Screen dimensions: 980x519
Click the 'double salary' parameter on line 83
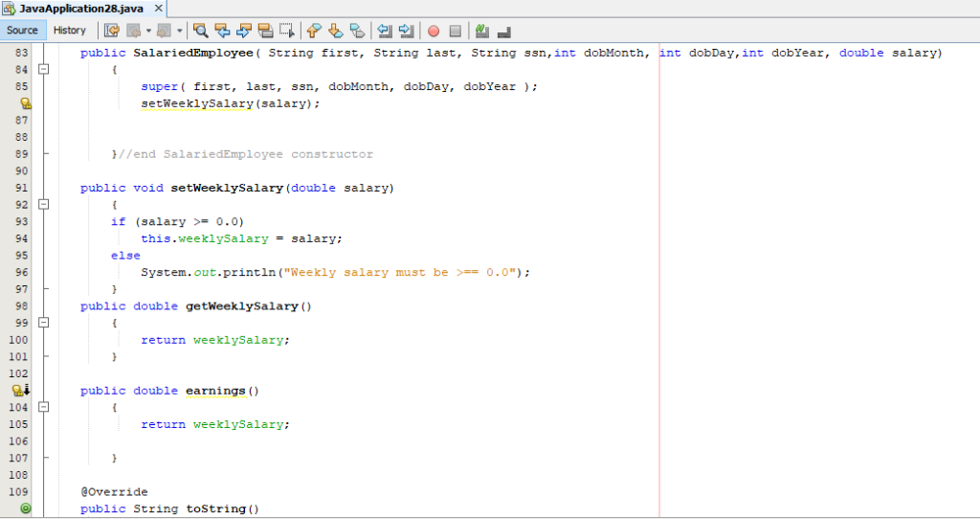[887, 54]
